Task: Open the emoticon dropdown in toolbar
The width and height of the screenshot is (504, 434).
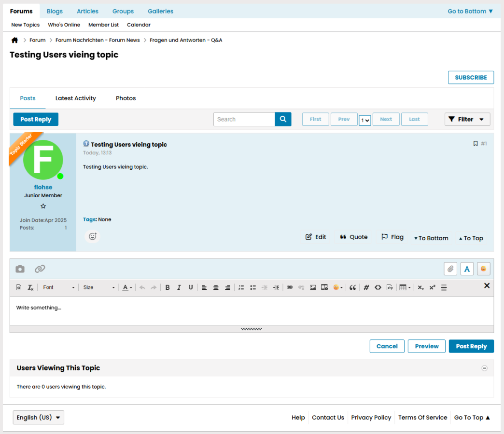Action: [x=338, y=287]
